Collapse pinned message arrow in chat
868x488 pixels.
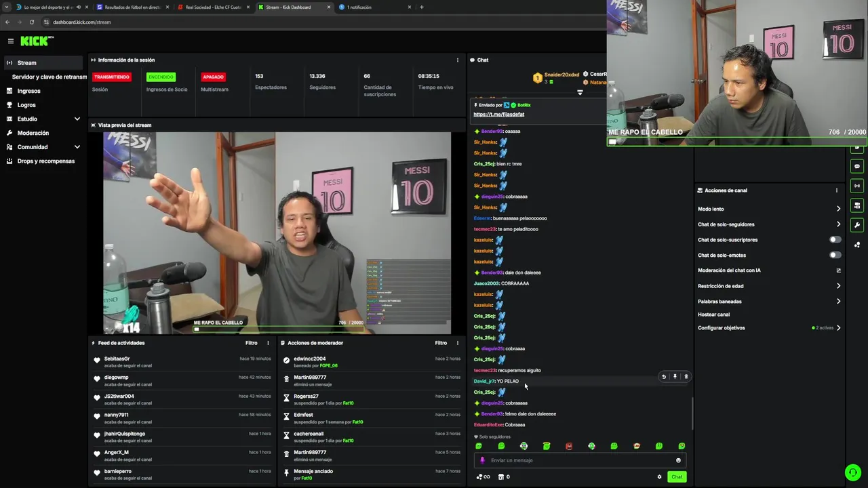[580, 92]
